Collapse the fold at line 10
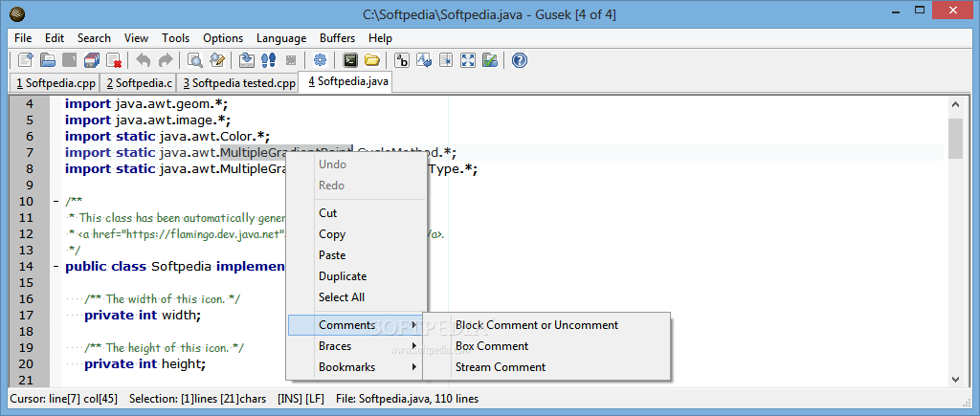This screenshot has height=416, width=980. (x=56, y=201)
